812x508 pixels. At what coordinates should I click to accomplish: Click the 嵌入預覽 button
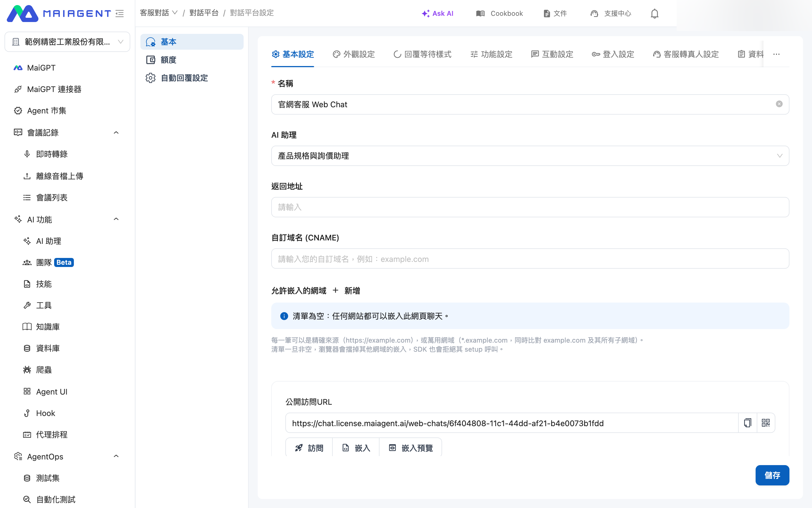(411, 448)
